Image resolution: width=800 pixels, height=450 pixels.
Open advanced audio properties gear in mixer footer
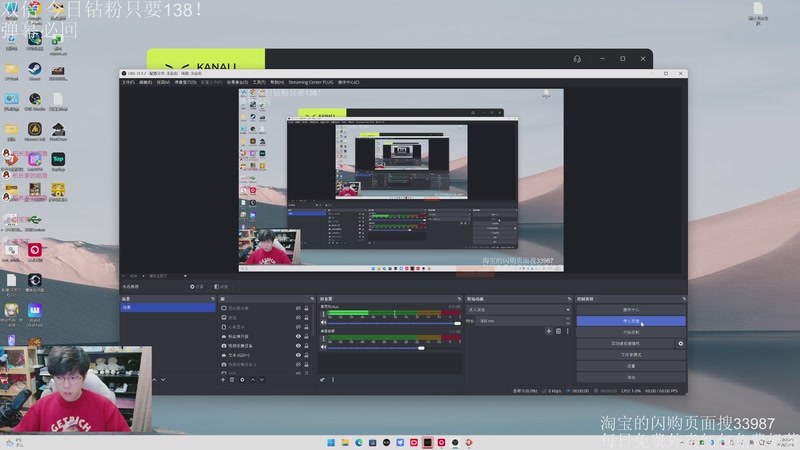click(x=322, y=380)
